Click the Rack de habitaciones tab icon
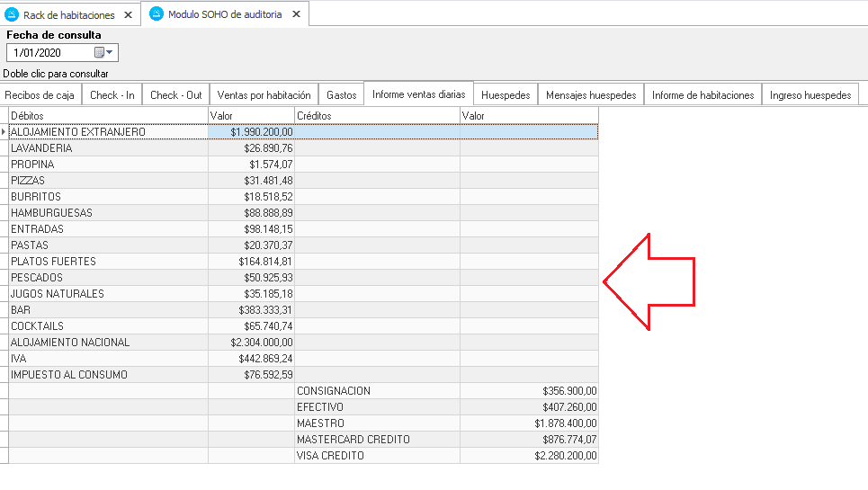The image size is (868, 490). (13, 14)
